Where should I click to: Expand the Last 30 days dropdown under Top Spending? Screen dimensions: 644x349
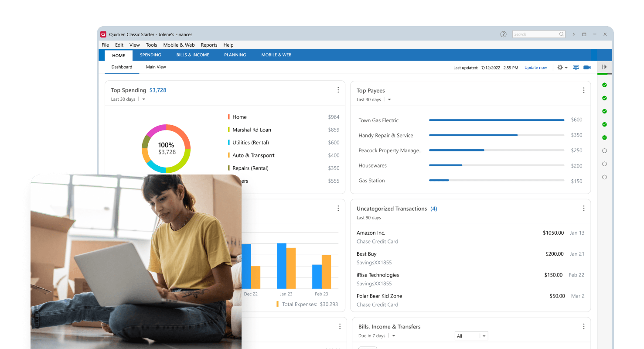pyautogui.click(x=143, y=99)
